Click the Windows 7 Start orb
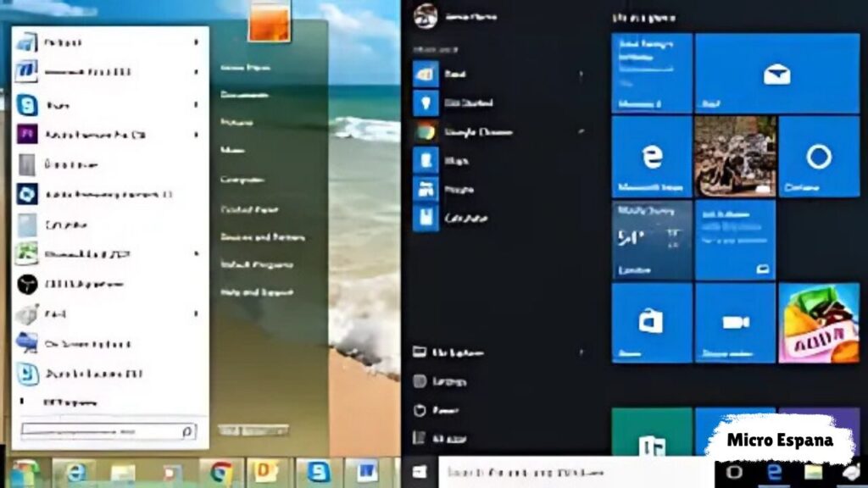Viewport: 868px width, 488px height. coord(24,473)
